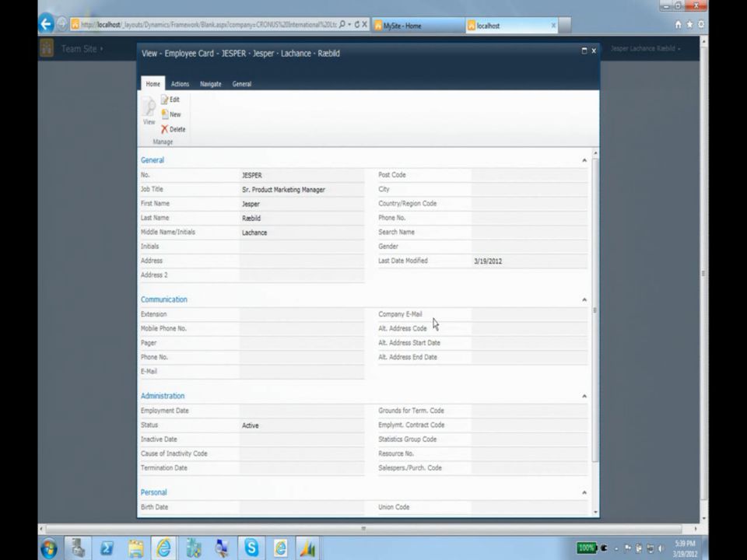Click the Personal section heading
This screenshot has height=560, width=747.
[153, 492]
